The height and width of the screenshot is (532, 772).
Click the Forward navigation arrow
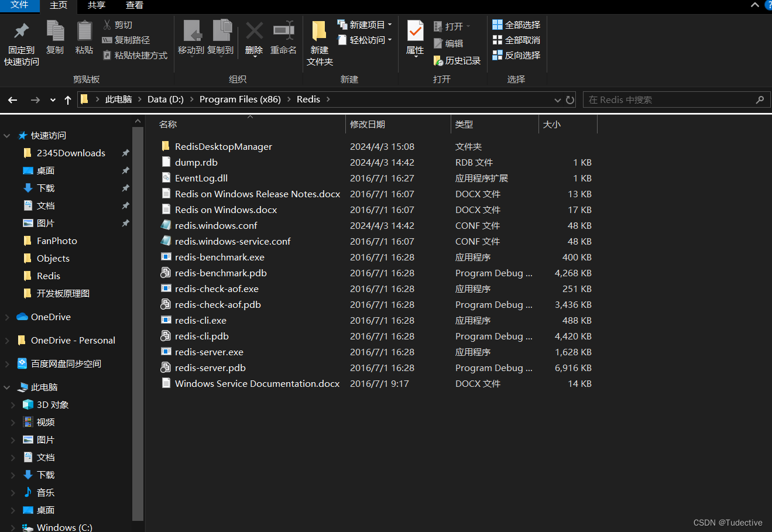coord(35,100)
